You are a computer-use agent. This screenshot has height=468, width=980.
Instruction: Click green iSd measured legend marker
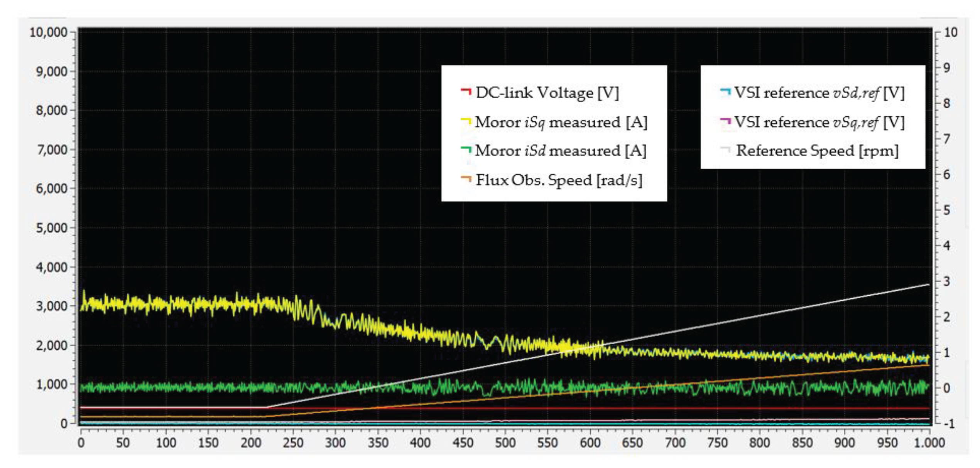466,150
